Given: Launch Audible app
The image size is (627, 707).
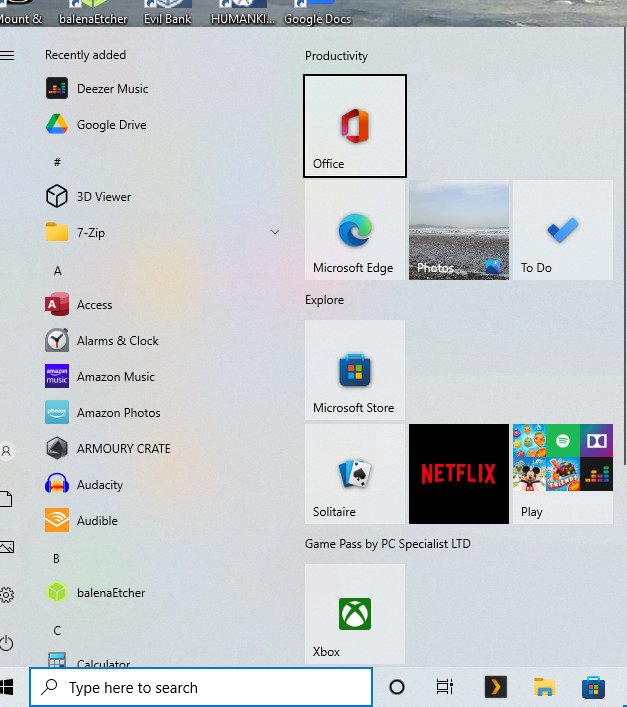Looking at the screenshot, I should tap(162, 521).
